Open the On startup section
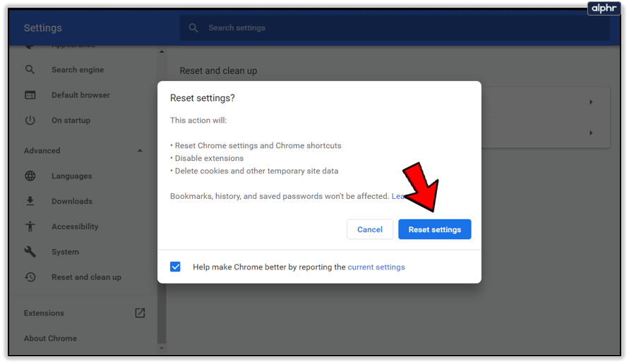Image resolution: width=629 pixels, height=364 pixels. [71, 120]
